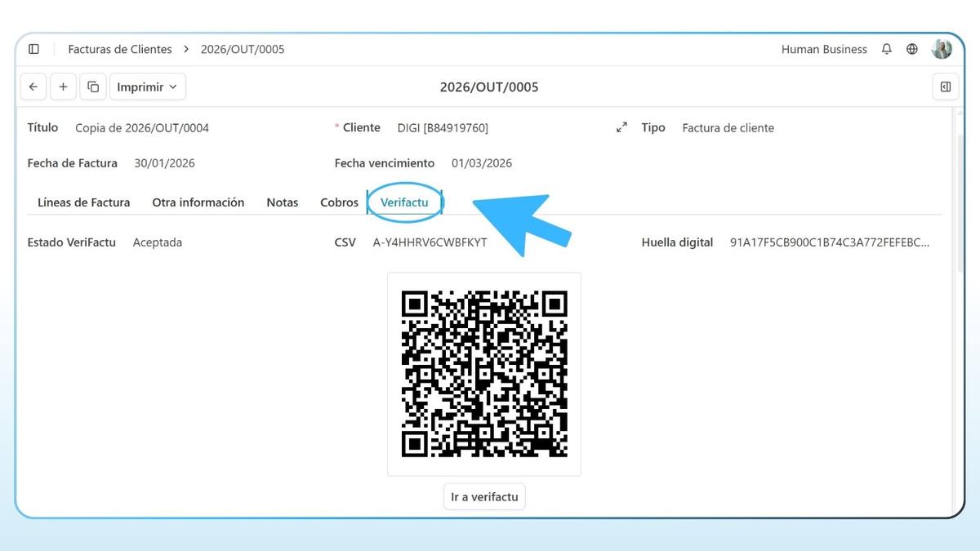Open Facturas de Clientes breadcrumb
This screenshot has height=551, width=980.
(x=120, y=49)
